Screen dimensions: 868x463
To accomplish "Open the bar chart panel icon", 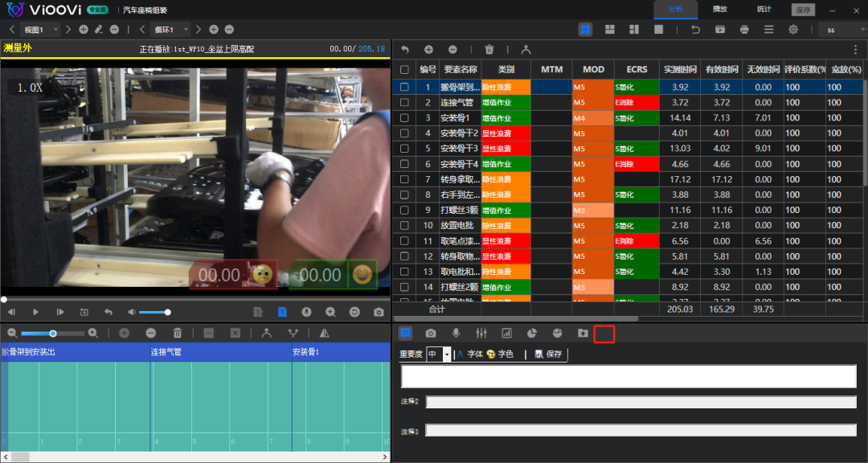I will 506,333.
